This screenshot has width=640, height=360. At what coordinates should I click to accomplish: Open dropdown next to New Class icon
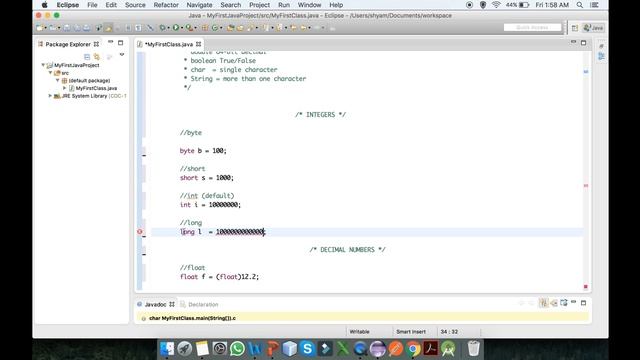coord(221,28)
